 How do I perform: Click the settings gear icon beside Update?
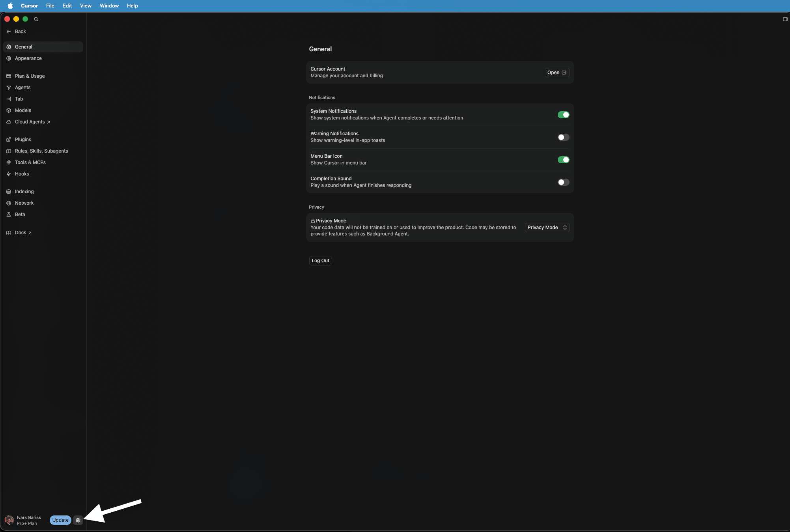[78, 520]
